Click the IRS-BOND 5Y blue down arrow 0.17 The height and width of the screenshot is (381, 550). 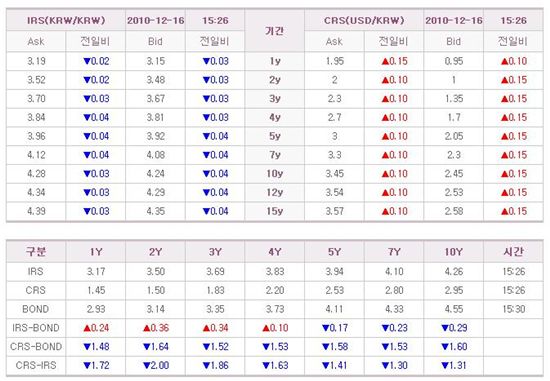click(x=335, y=328)
